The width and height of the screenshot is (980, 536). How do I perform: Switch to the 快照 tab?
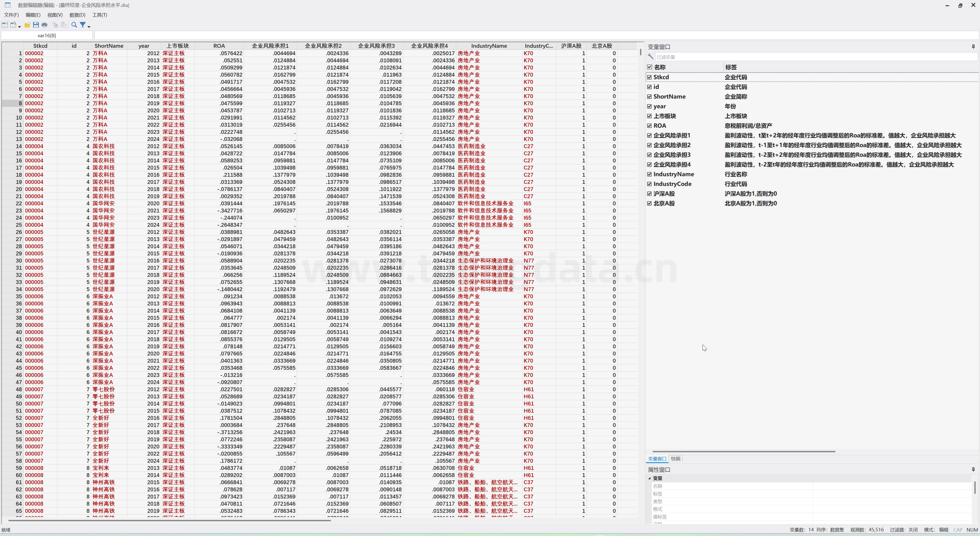pos(676,459)
